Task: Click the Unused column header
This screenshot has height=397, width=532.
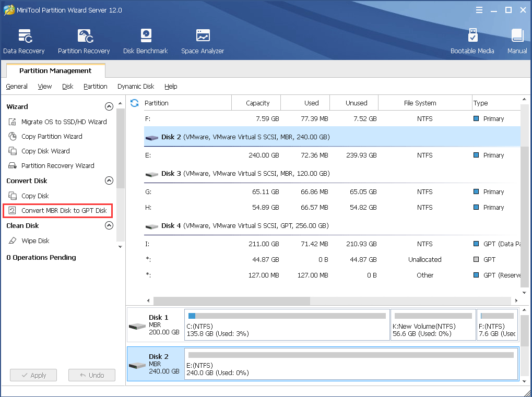Action: pyautogui.click(x=354, y=103)
